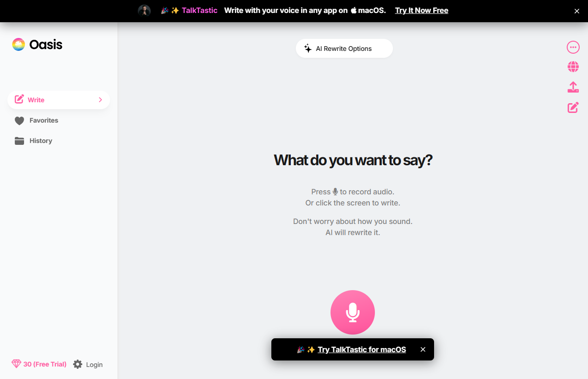Start recording with the pink microphone button
This screenshot has height=379, width=588.
point(353,312)
